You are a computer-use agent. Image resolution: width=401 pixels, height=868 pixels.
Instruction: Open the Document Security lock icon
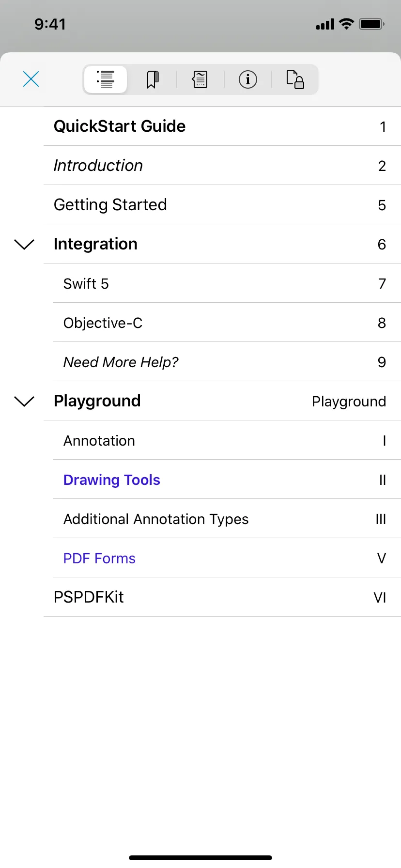pyautogui.click(x=295, y=79)
